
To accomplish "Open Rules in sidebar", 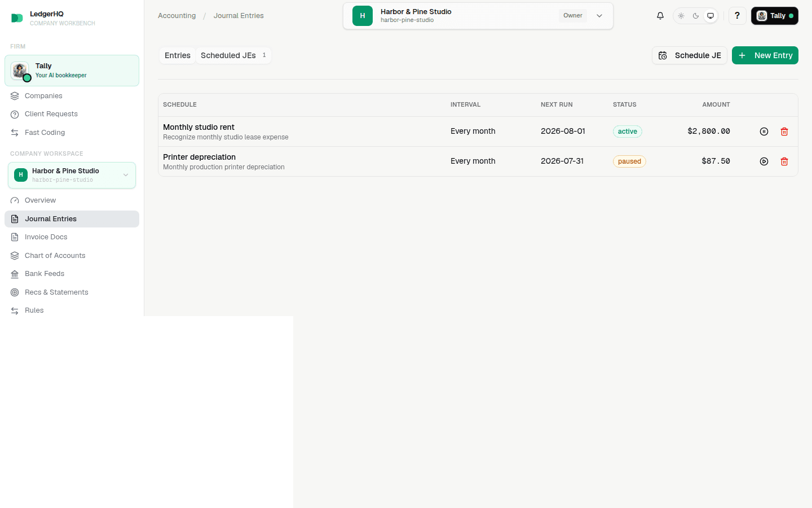I will pos(72,310).
